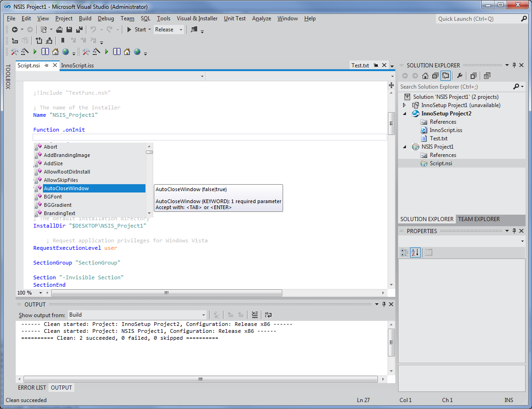532x409 pixels.
Task: Collapse the InnoSetup Project2 node
Action: point(405,114)
